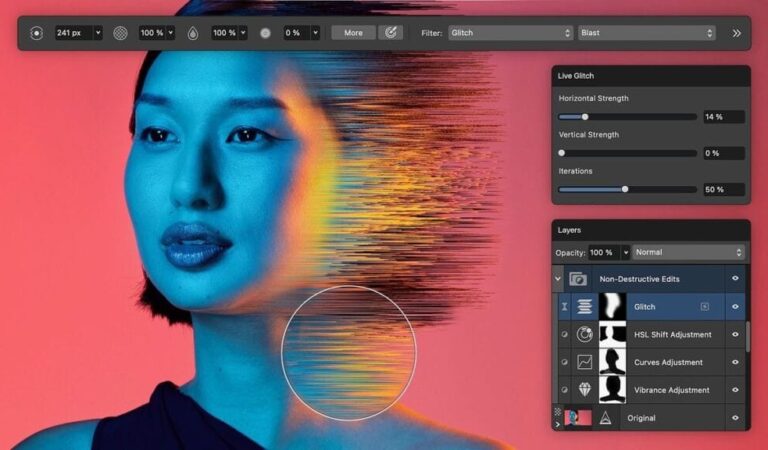768x450 pixels.
Task: Click the Vibrance adjustment diamond icon
Action: coord(584,390)
